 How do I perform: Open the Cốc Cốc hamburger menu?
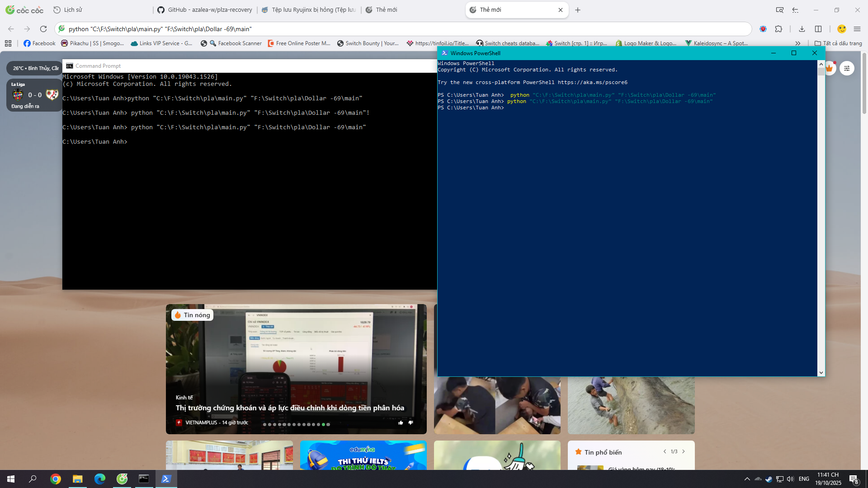click(857, 29)
